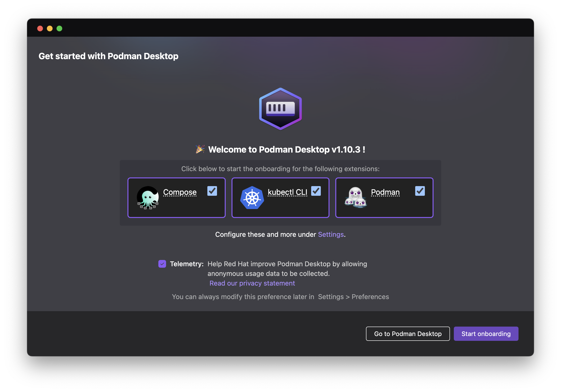The image size is (561, 392).
Task: Click the Podman extension label
Action: point(385,192)
